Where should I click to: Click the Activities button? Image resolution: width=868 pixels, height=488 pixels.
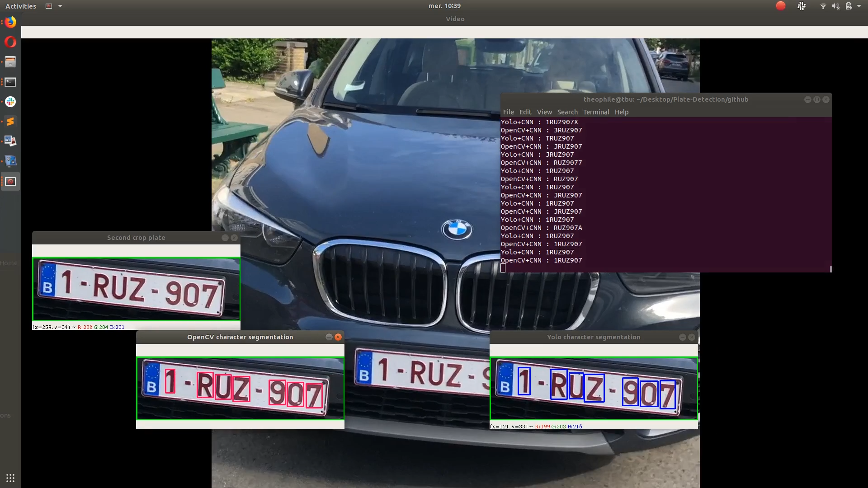coord(21,6)
